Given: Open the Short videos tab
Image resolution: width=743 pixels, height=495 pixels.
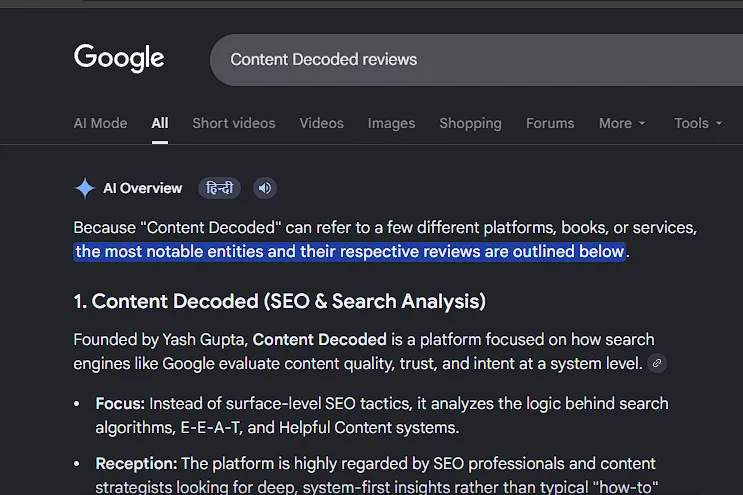Looking at the screenshot, I should coord(234,123).
